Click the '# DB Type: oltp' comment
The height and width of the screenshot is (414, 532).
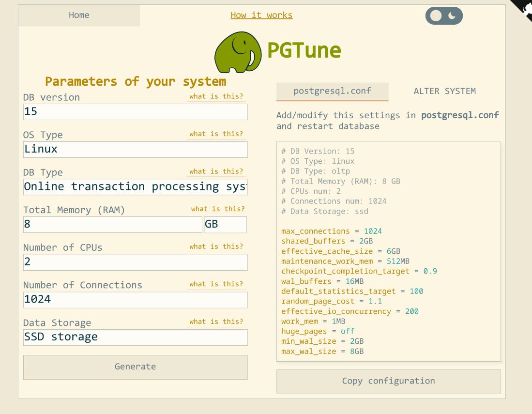pyautogui.click(x=316, y=171)
